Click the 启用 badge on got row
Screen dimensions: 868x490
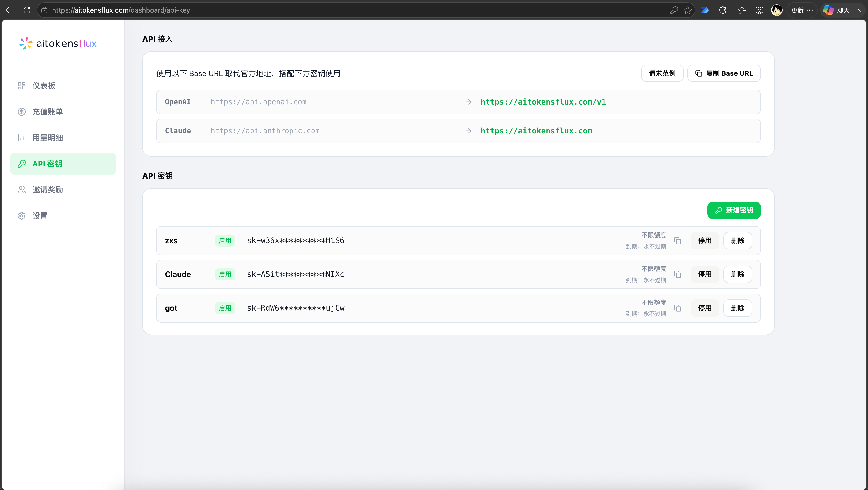[x=225, y=308]
